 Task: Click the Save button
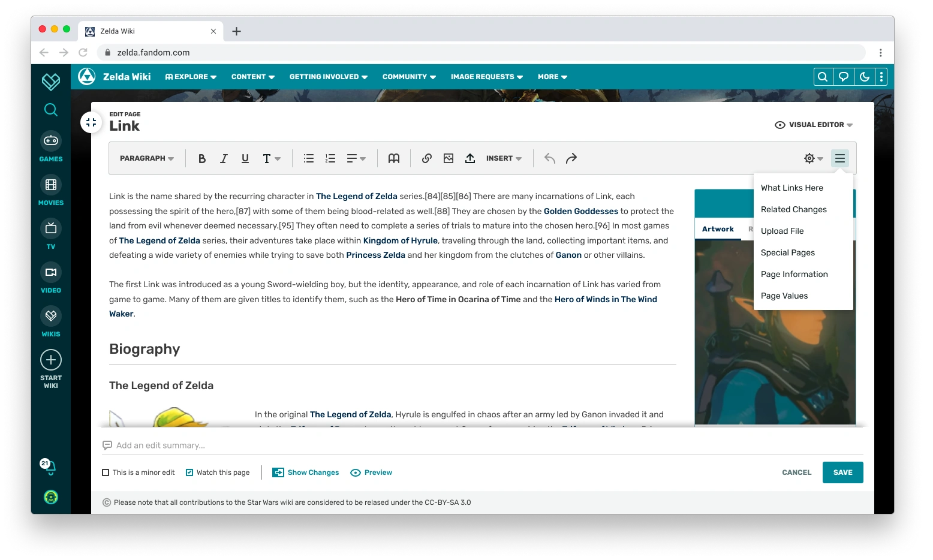[843, 472]
